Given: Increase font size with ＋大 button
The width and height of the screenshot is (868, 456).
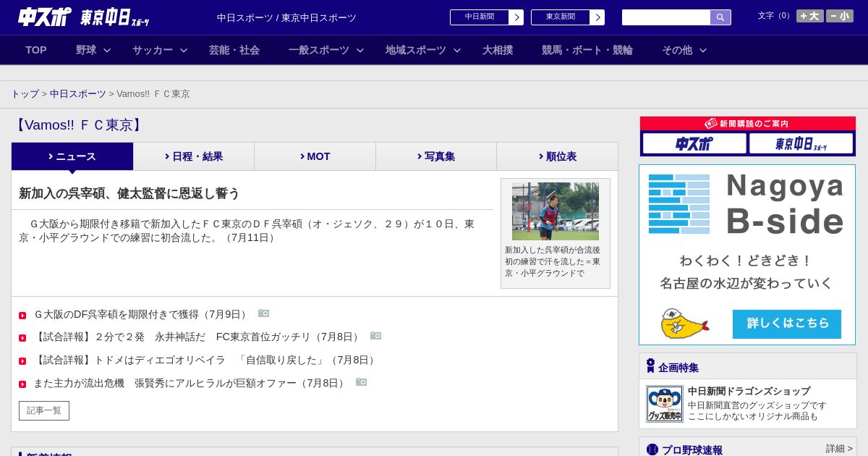Looking at the screenshot, I should [x=809, y=16].
